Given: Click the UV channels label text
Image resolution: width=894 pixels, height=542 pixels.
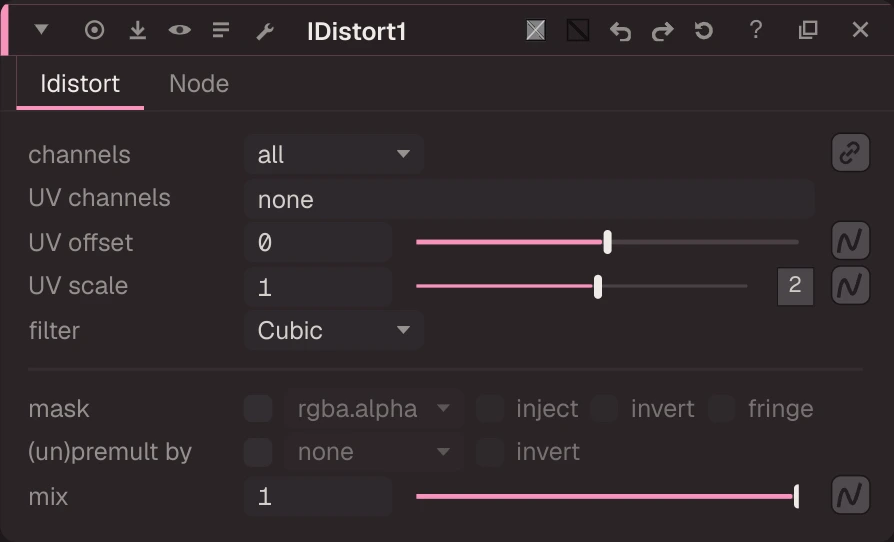Looking at the screenshot, I should [x=99, y=198].
